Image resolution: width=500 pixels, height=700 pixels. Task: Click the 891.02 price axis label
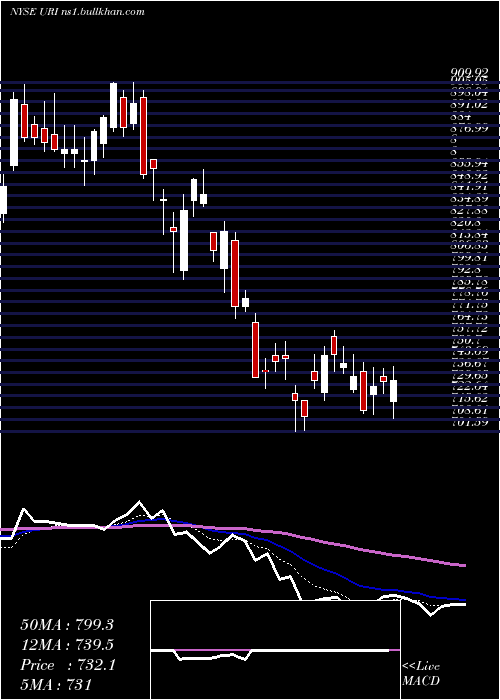tap(469, 106)
